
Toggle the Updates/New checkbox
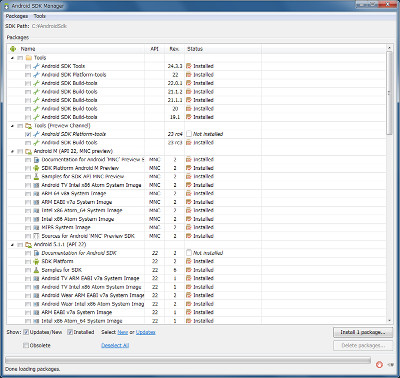26,332
